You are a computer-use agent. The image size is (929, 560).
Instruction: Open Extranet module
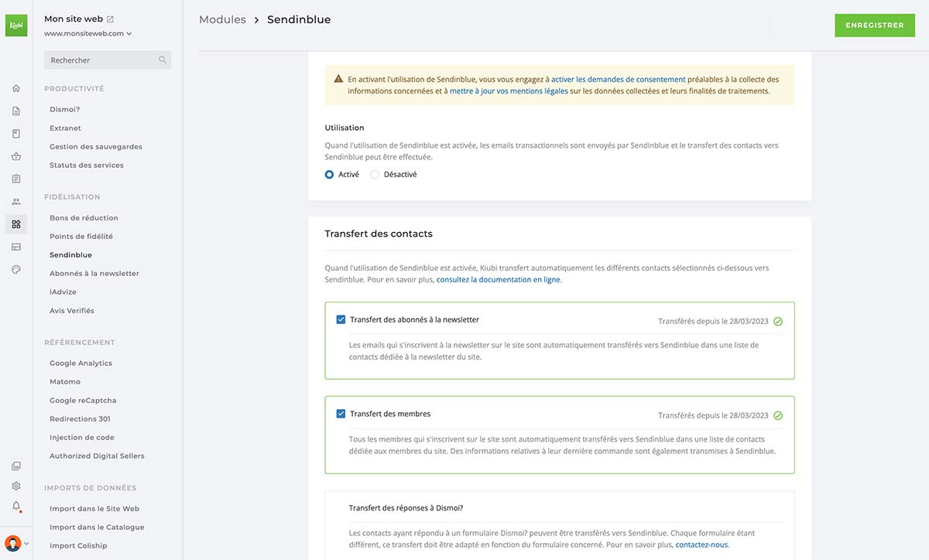click(x=65, y=128)
